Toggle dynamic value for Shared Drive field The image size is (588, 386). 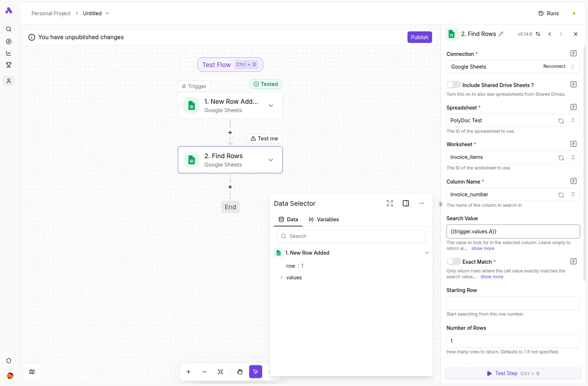coord(573,85)
